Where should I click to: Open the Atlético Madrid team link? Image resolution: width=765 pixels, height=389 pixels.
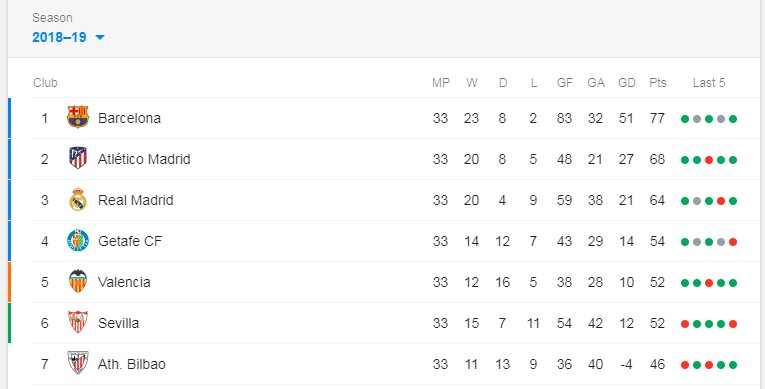[144, 159]
